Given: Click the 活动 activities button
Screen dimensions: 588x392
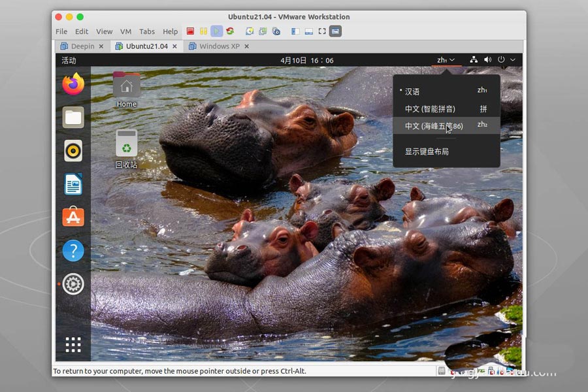Looking at the screenshot, I should click(69, 60).
